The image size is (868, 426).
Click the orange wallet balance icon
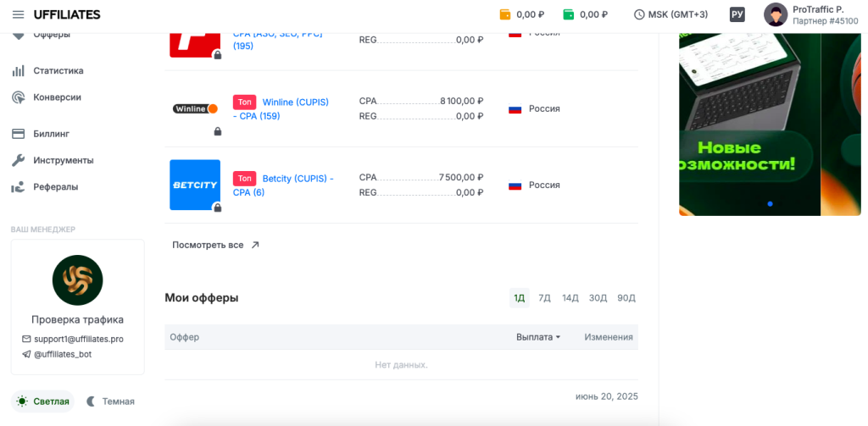coord(505,15)
